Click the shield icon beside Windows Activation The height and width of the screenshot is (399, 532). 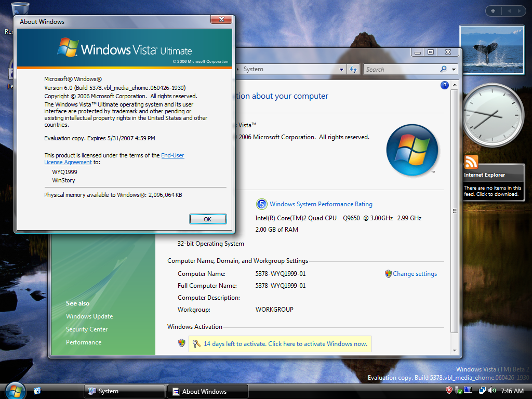click(x=181, y=343)
